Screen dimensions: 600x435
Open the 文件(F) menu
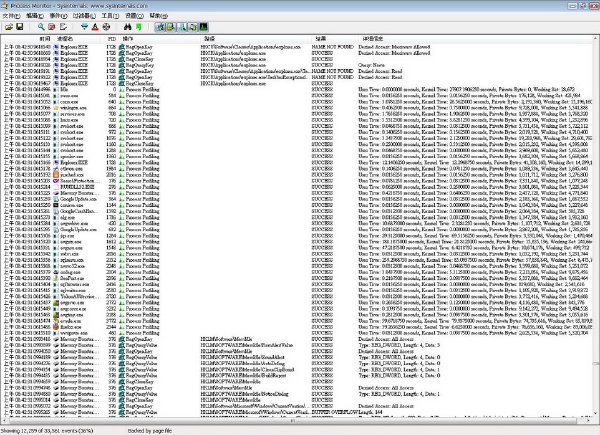(11, 16)
